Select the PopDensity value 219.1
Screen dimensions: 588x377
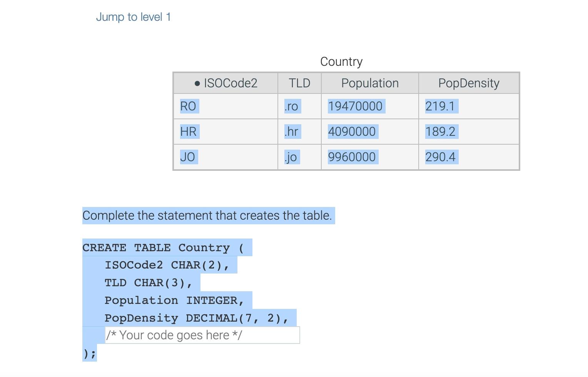(441, 106)
